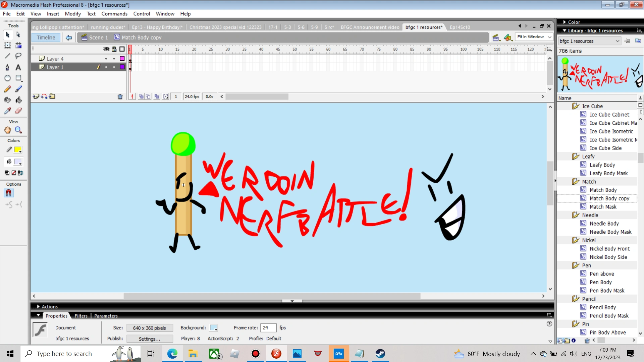Choose the Oval tool
The height and width of the screenshot is (362, 644).
coord(7,78)
